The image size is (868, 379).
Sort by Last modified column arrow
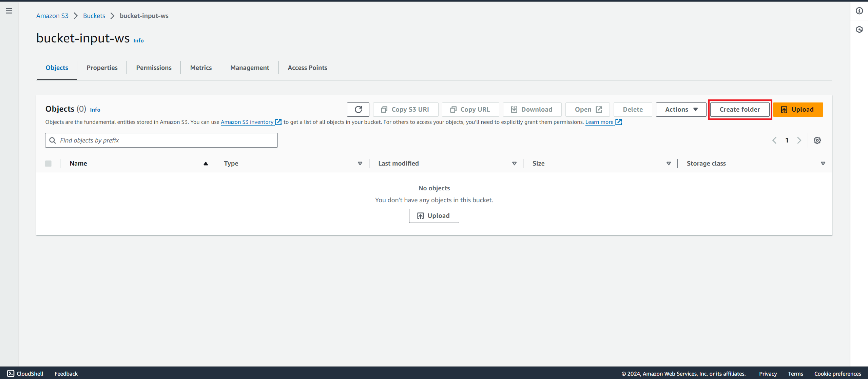pyautogui.click(x=515, y=164)
